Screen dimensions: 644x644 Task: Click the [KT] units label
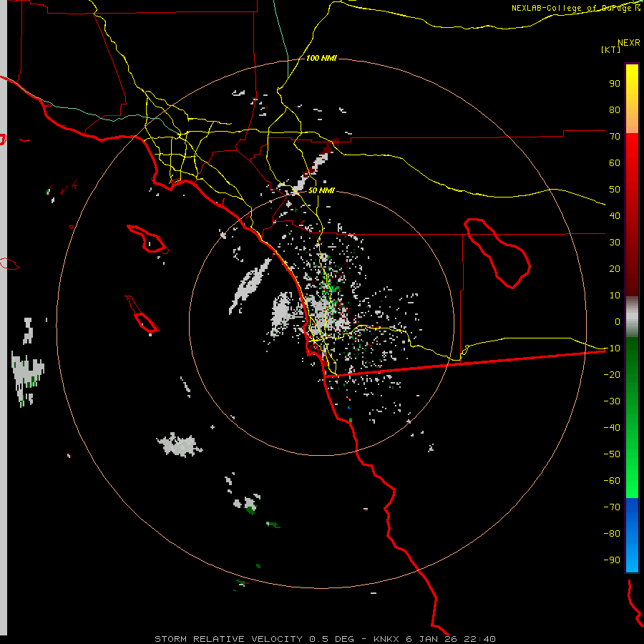point(610,49)
